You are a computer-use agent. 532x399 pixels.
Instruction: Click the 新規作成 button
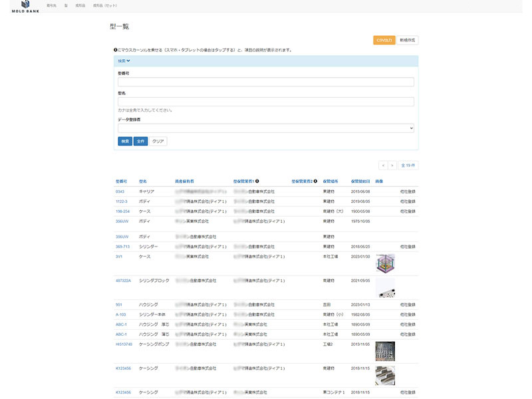(407, 40)
